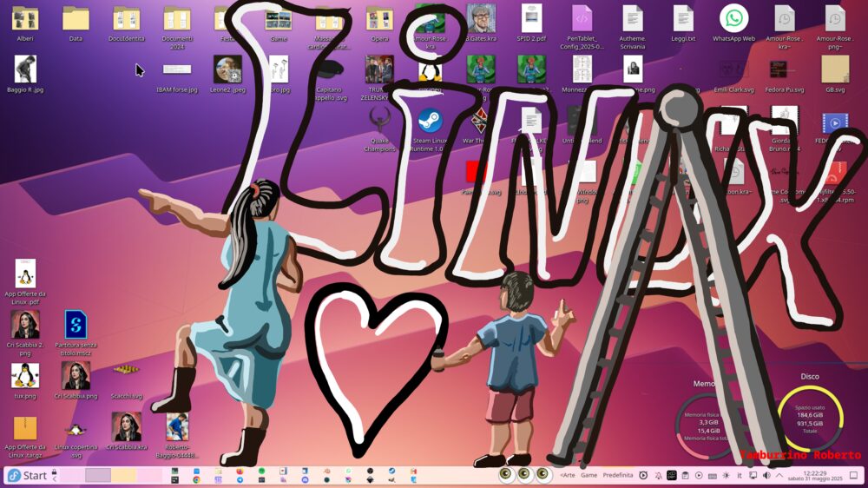Open the Emili Clark.svg file
This screenshot has width=868, height=488.
click(x=733, y=76)
